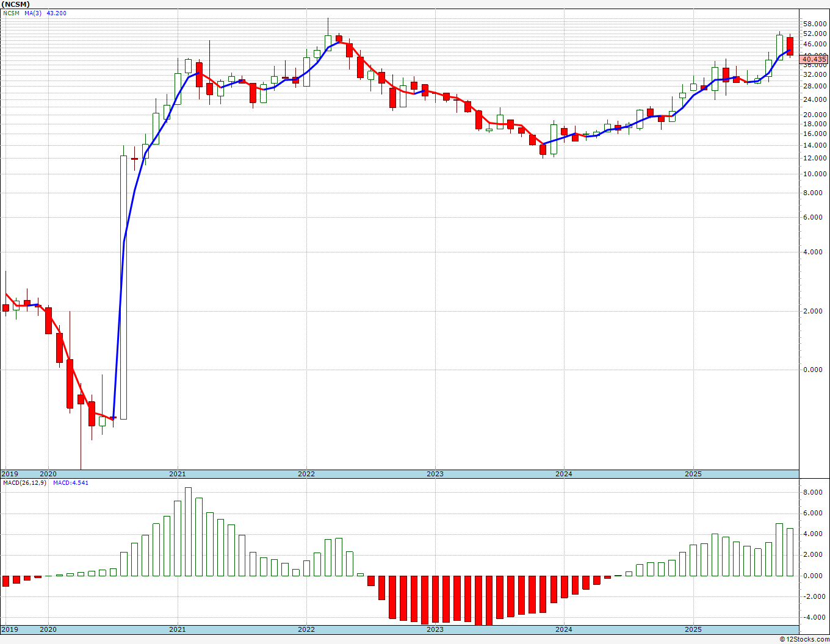Select the 46.000 price axis label

(815, 45)
